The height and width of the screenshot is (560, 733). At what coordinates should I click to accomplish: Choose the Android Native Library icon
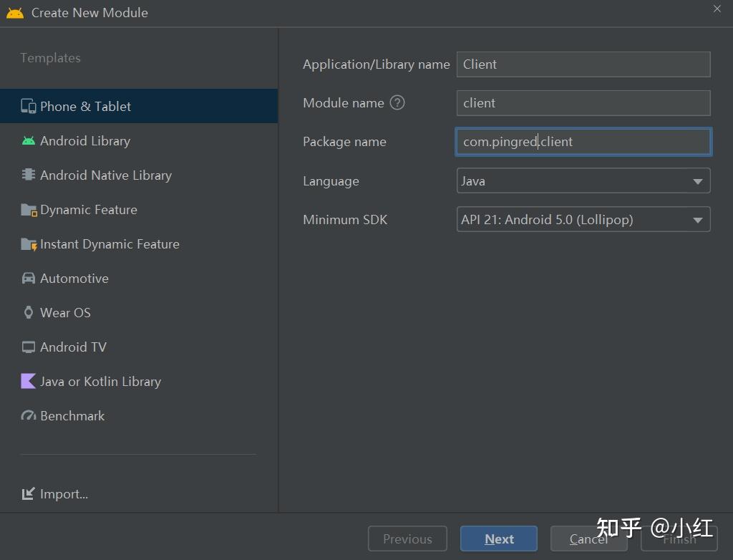[29, 175]
